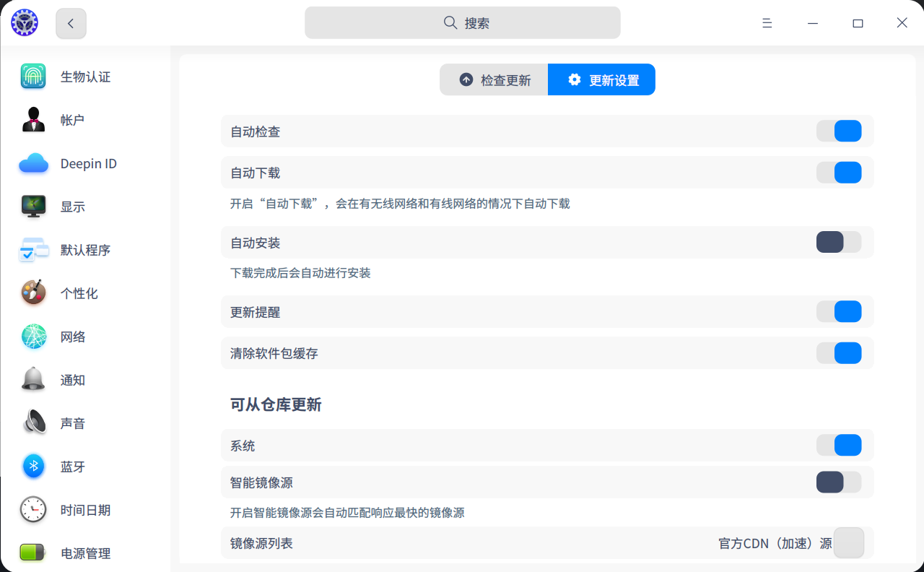The height and width of the screenshot is (572, 924).
Task: Open the Deepin ID cloud icon
Action: (x=33, y=163)
